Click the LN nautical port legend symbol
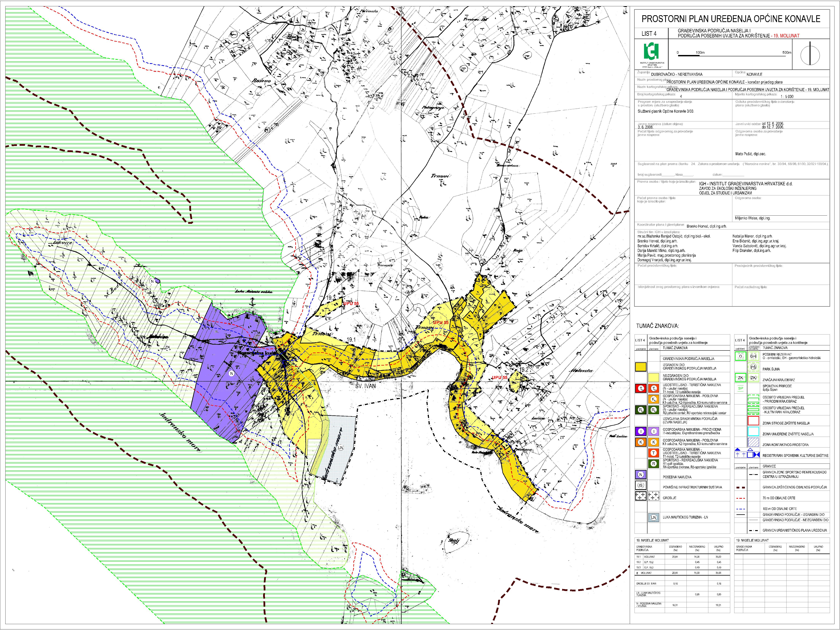This screenshot has height=630, width=840. pyautogui.click(x=654, y=517)
